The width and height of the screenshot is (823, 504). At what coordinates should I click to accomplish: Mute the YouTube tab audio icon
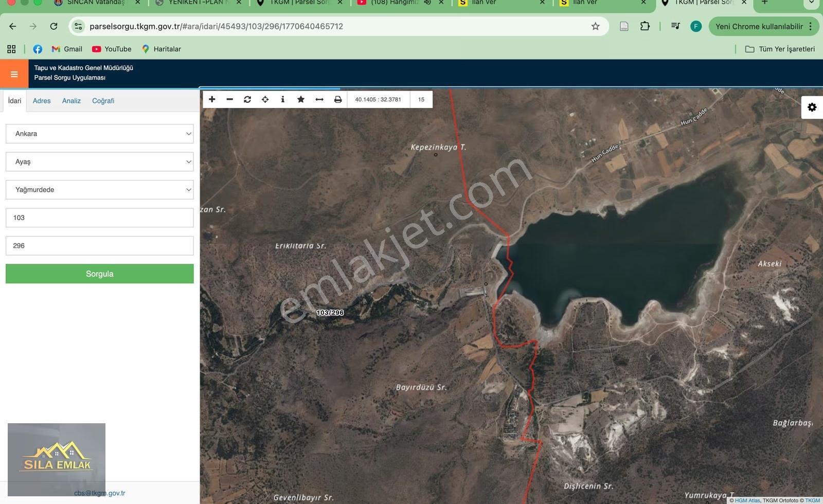(x=427, y=3)
